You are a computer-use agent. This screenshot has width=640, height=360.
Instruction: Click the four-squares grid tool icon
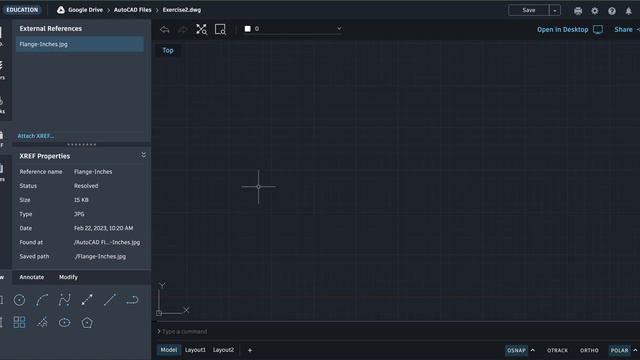[x=19, y=322]
